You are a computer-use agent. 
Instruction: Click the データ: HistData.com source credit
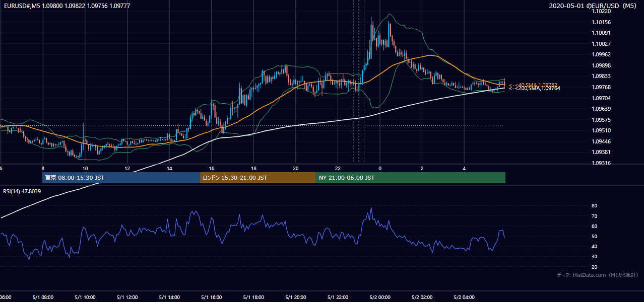click(597, 275)
